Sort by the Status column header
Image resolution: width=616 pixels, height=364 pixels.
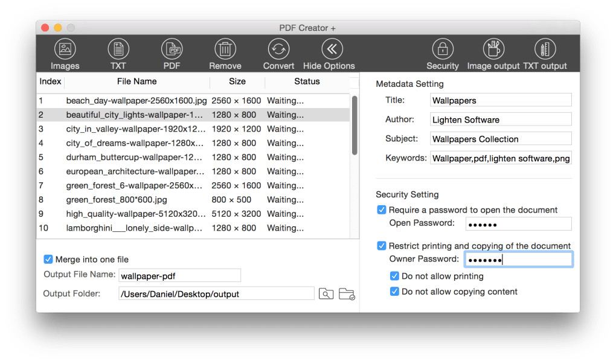[x=307, y=81]
